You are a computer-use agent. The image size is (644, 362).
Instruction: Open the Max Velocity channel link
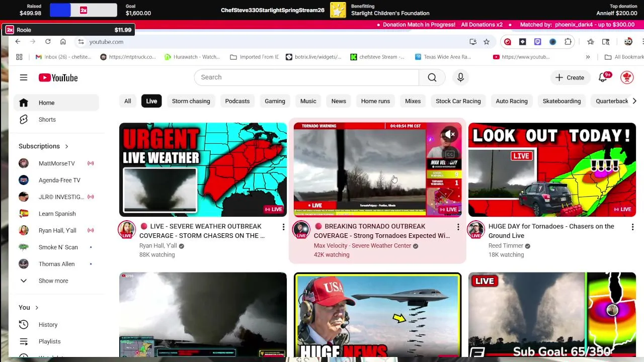pyautogui.click(x=362, y=246)
